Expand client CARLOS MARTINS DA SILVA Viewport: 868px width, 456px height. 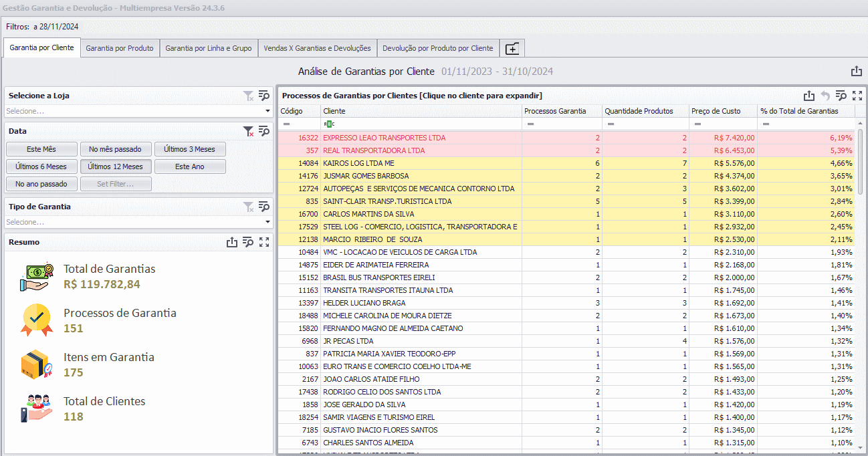coord(368,214)
